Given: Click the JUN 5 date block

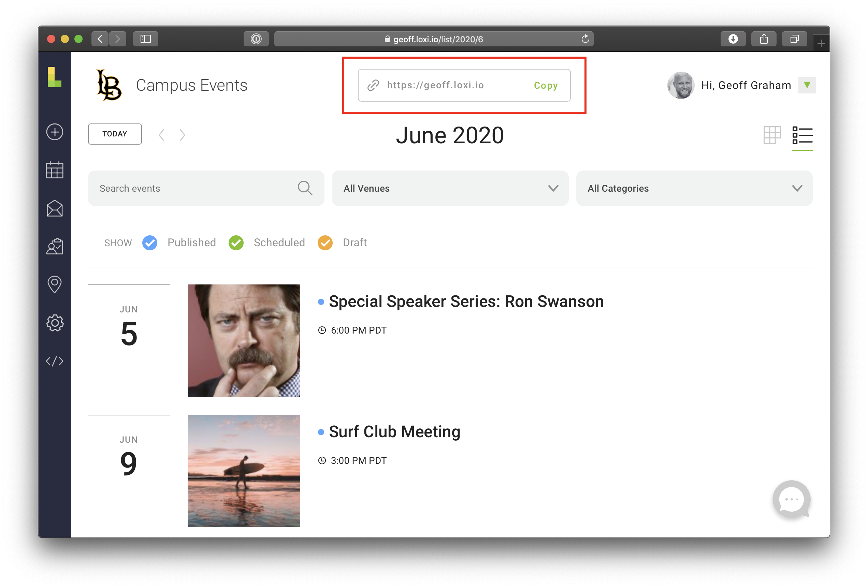Looking at the screenshot, I should point(129,326).
